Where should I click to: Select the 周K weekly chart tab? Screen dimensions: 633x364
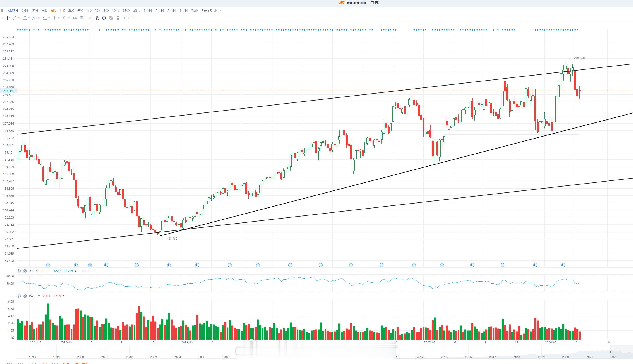coord(53,11)
